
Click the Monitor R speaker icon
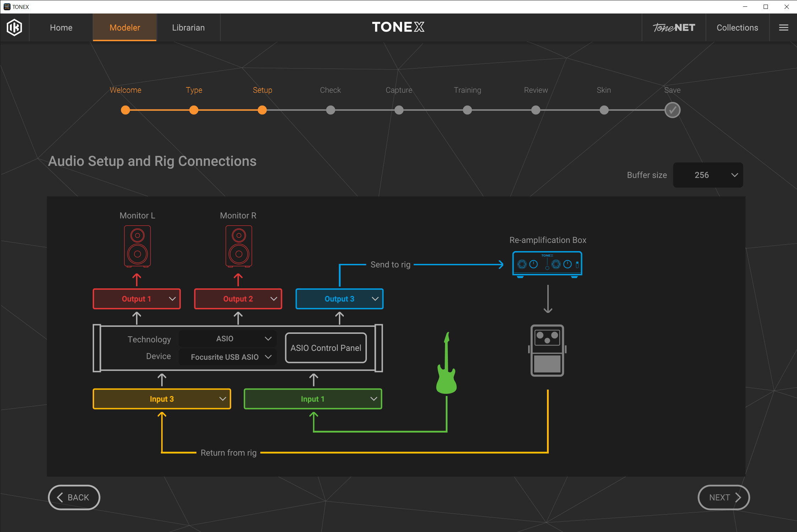coord(239,246)
